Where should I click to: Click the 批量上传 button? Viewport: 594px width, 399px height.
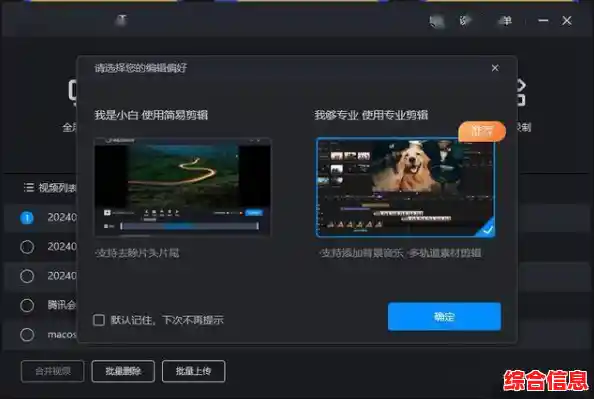click(194, 371)
